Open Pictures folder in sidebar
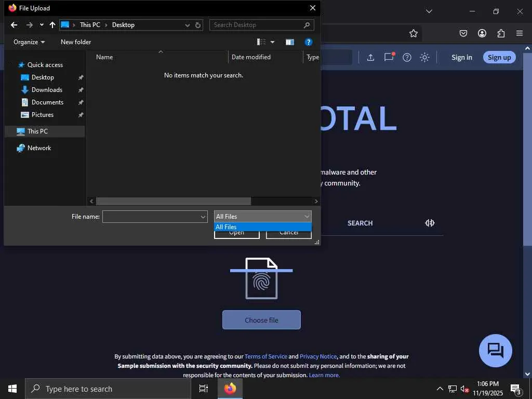This screenshot has width=532, height=399. [43, 115]
